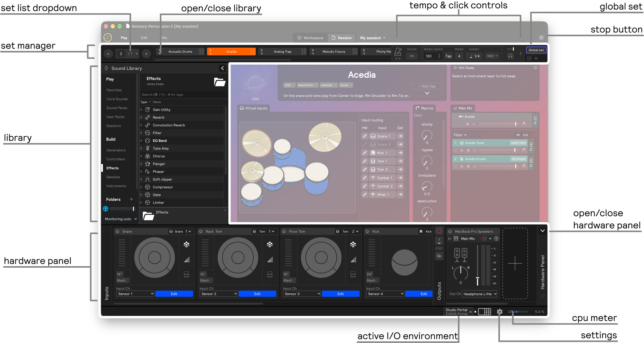The width and height of the screenshot is (644, 343).
Task: Open the Sensor 1 input channel dropdown
Action: click(x=135, y=294)
